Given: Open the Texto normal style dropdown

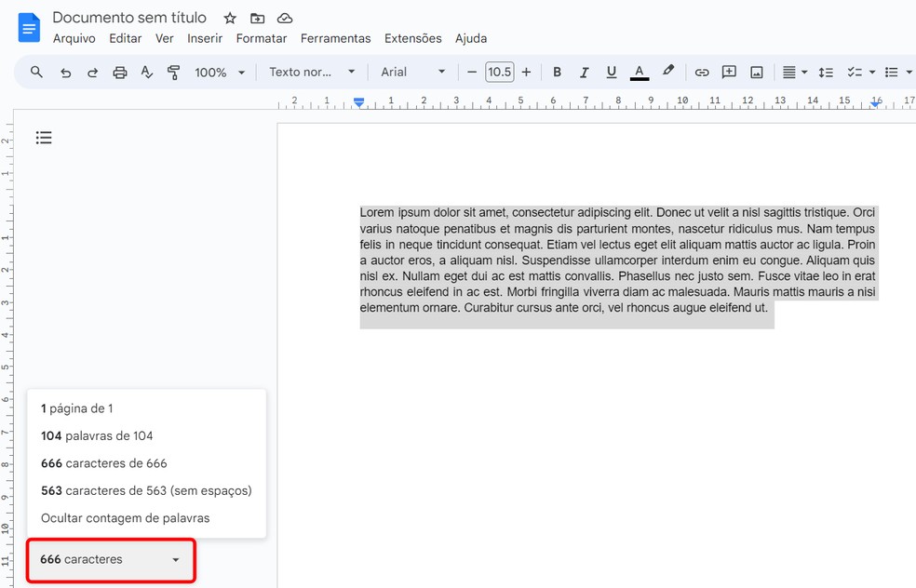Looking at the screenshot, I should click(x=312, y=72).
